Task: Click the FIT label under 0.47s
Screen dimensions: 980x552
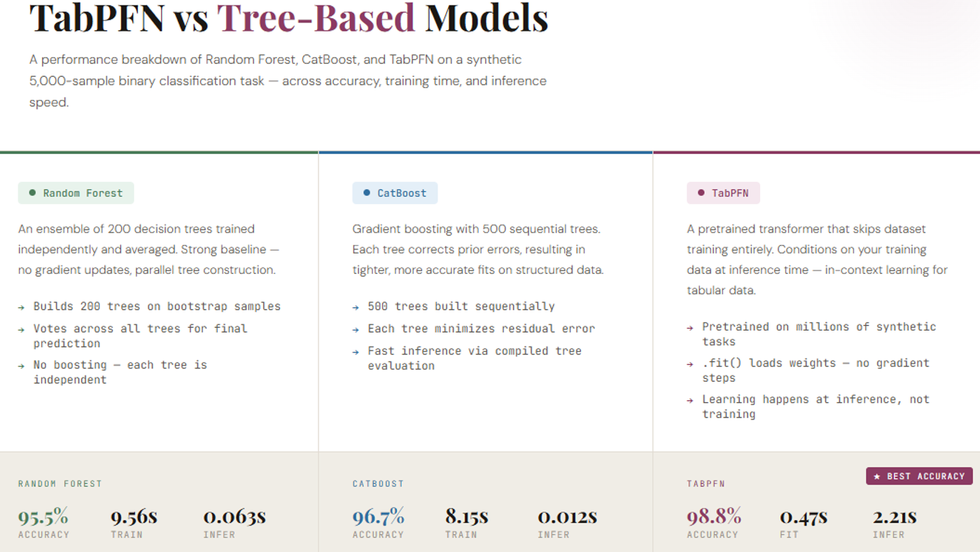Action: click(789, 535)
